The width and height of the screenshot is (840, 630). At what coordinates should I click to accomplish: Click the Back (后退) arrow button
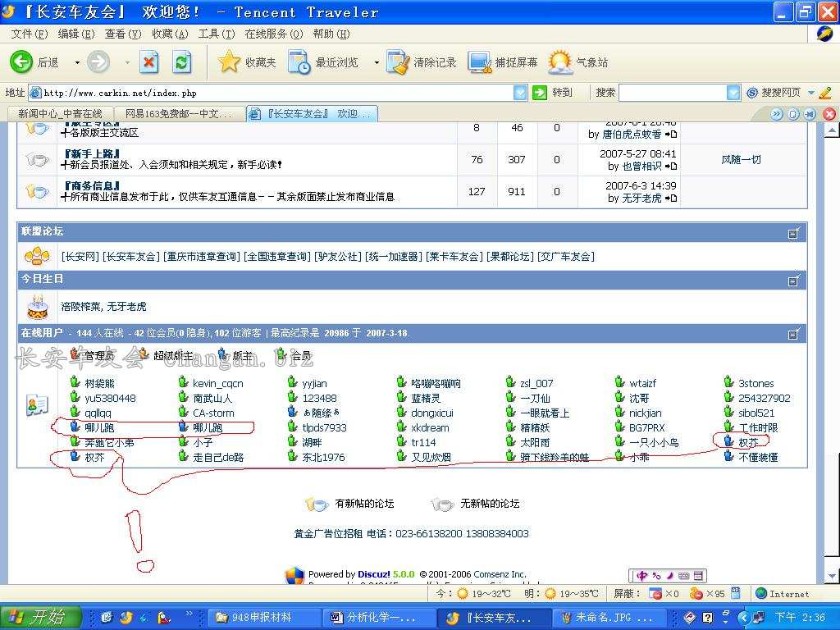point(21,62)
